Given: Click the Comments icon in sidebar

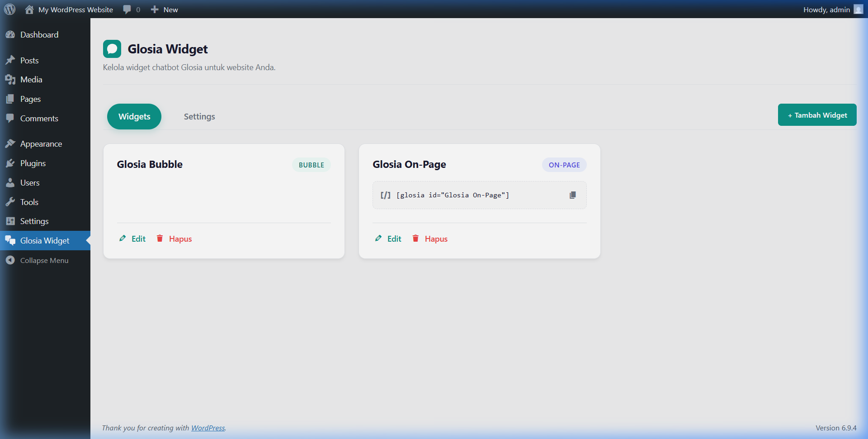Looking at the screenshot, I should coord(10,118).
